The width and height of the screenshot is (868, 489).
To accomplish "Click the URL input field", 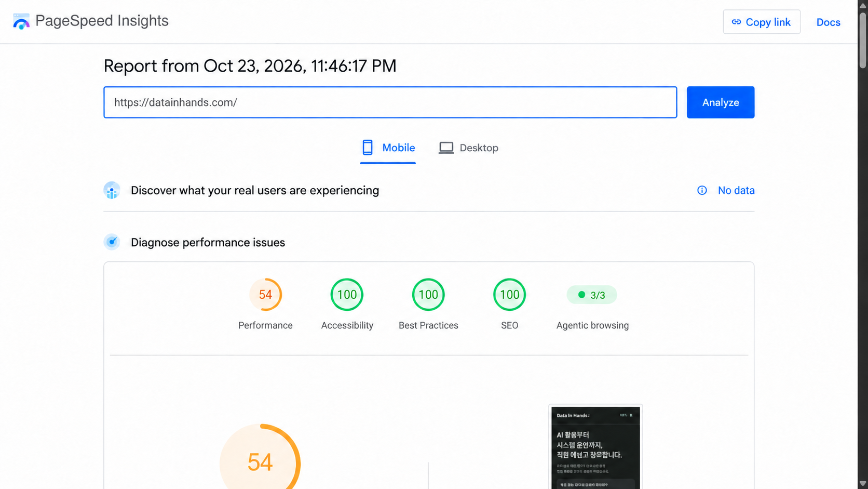I will 390,102.
